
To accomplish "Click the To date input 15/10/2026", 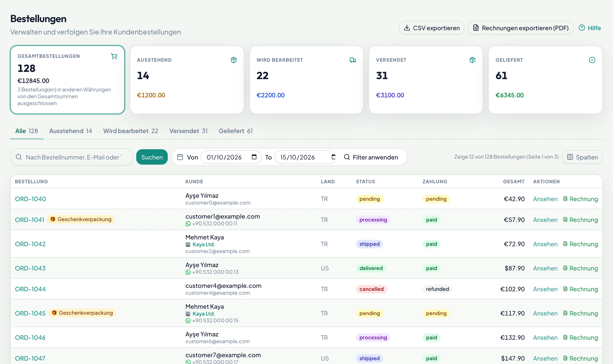I will [305, 157].
